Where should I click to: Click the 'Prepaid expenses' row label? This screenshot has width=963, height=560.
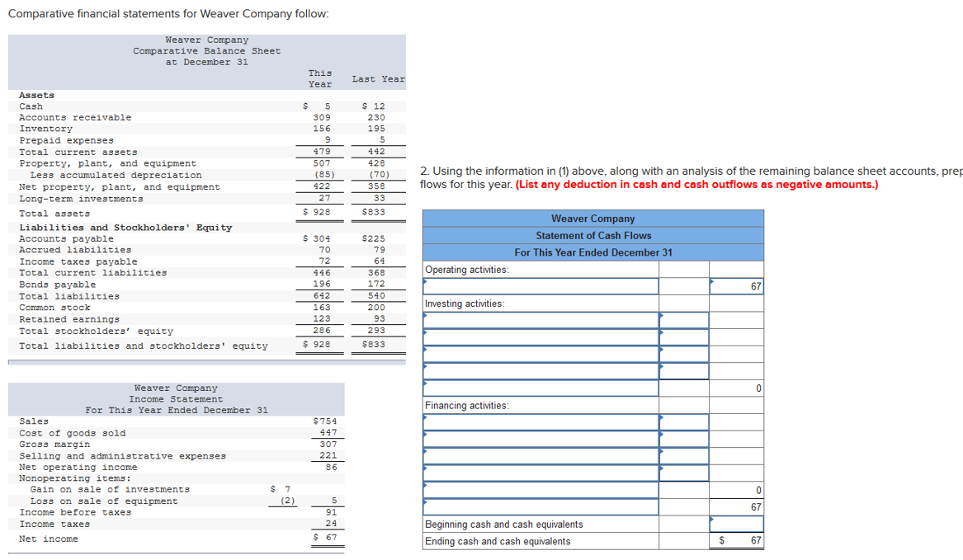[x=66, y=140]
